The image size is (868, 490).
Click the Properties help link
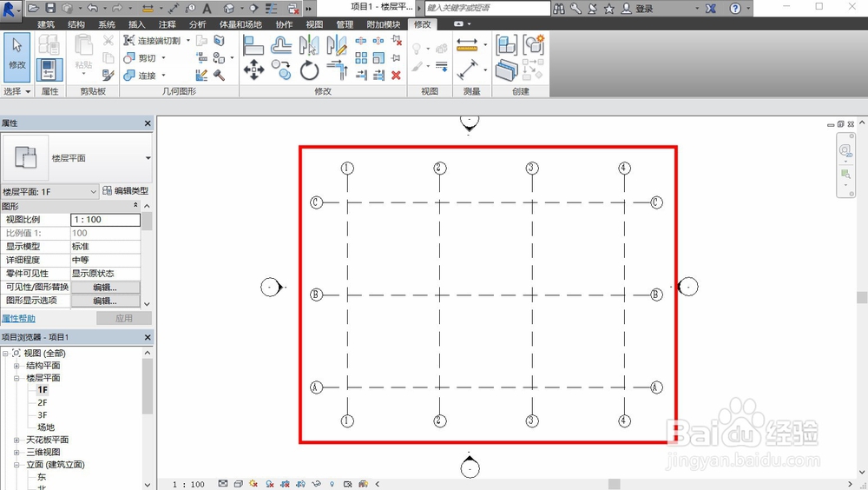(18, 319)
